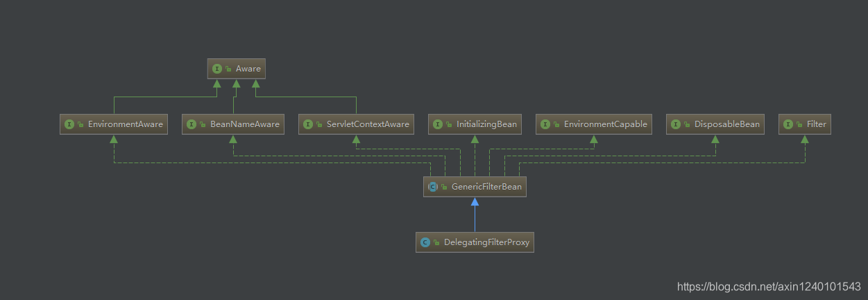The image size is (868, 300).
Task: Click the lock icon beside DisposableBean
Action: pyautogui.click(x=688, y=125)
